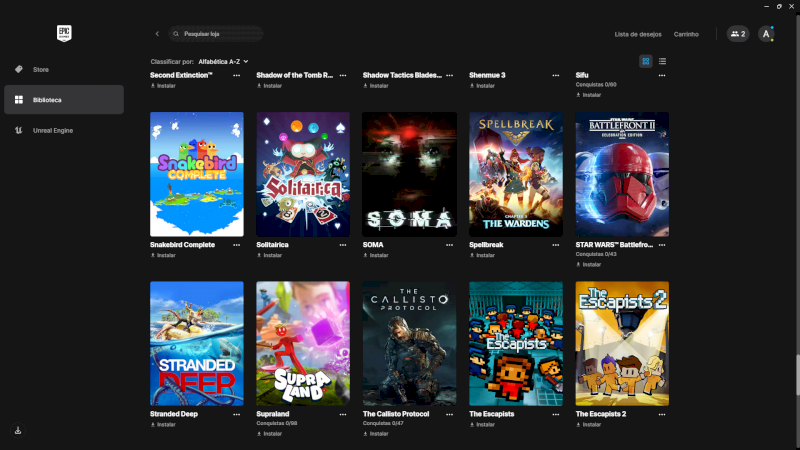Open options menu for Second Extinction
Screen dimensions: 800x450
pyautogui.click(x=237, y=75)
